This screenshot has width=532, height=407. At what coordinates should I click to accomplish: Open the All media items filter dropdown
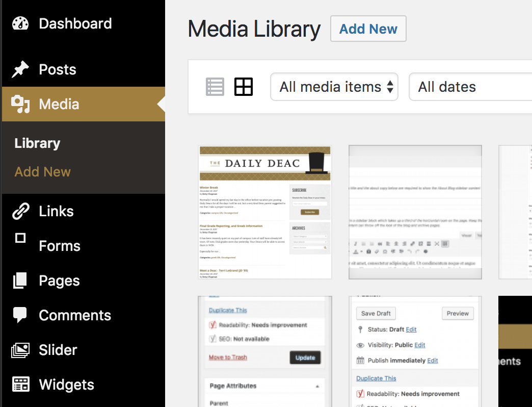pyautogui.click(x=334, y=87)
